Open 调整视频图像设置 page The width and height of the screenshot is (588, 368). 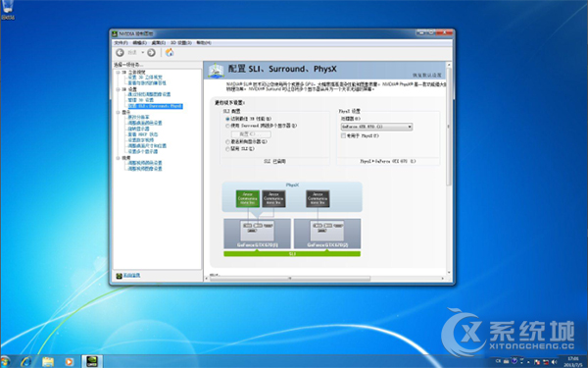tap(145, 169)
